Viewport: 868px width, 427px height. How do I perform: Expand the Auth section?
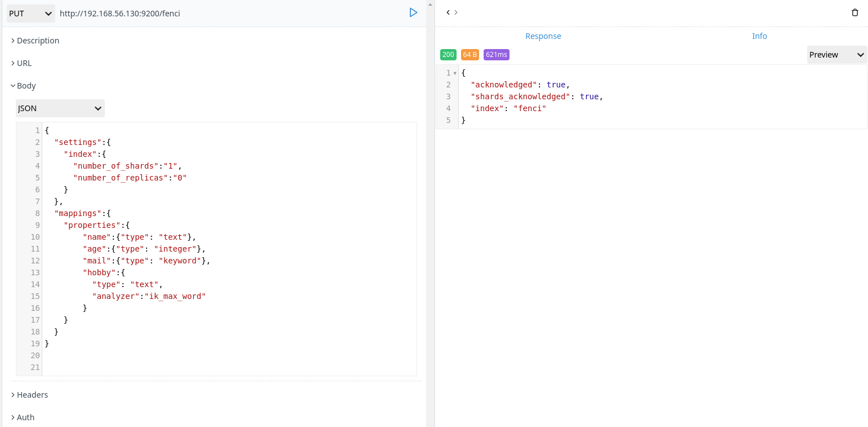point(24,417)
